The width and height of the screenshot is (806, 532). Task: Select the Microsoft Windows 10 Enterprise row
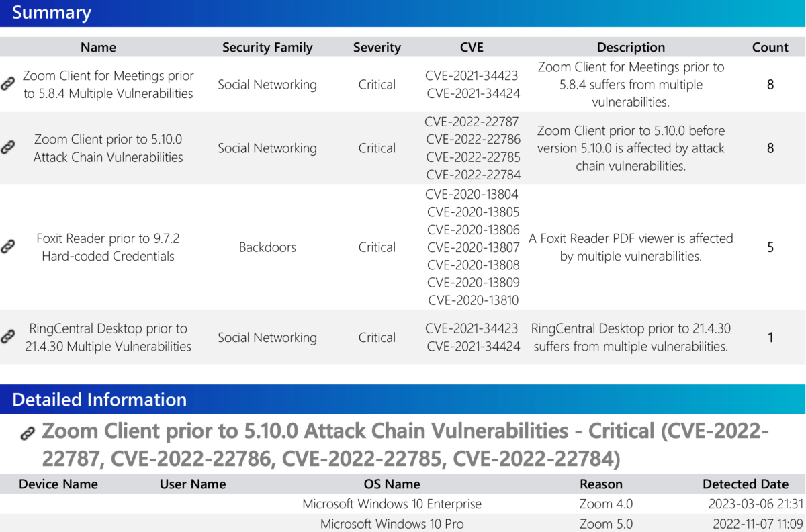392,504
